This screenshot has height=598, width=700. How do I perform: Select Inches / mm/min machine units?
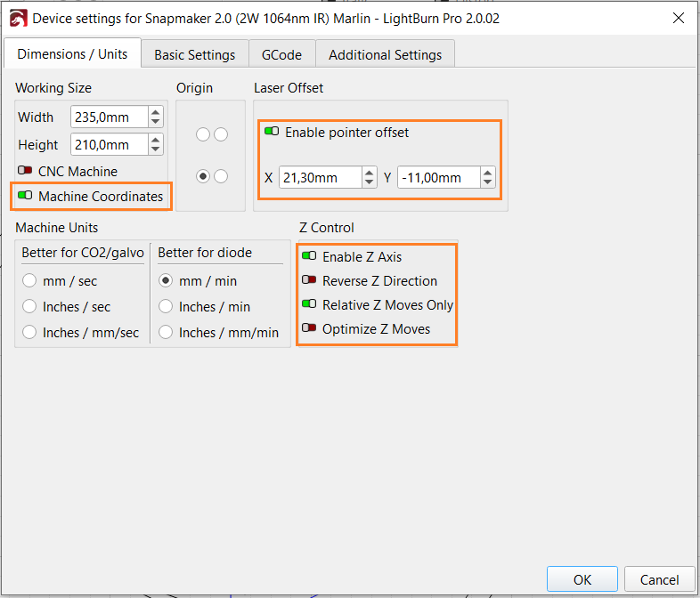pos(166,332)
